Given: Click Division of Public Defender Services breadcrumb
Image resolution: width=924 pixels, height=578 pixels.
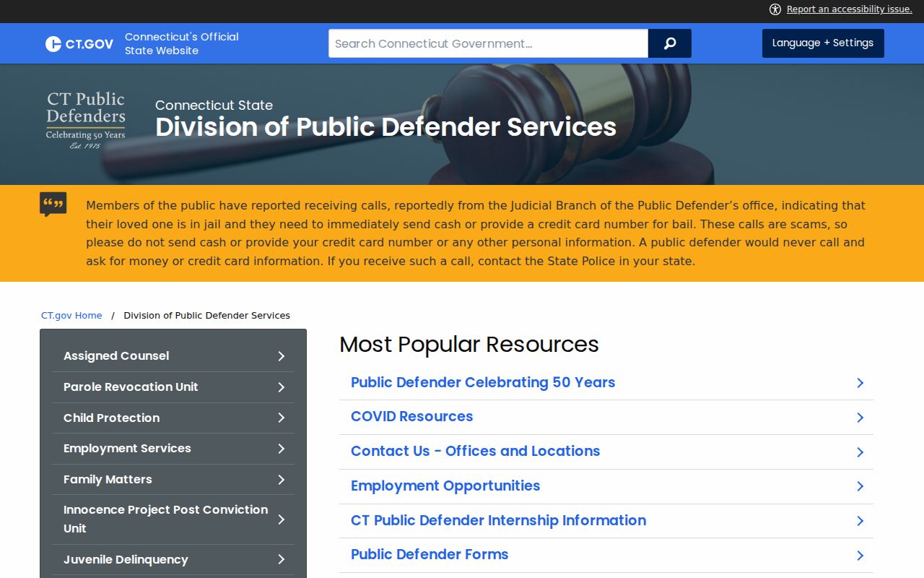Looking at the screenshot, I should click(207, 316).
